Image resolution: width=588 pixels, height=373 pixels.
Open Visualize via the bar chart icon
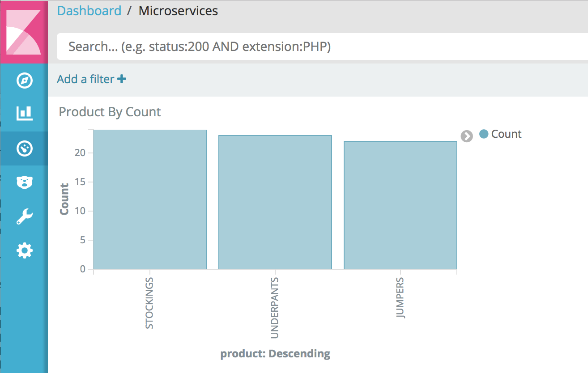click(x=24, y=114)
